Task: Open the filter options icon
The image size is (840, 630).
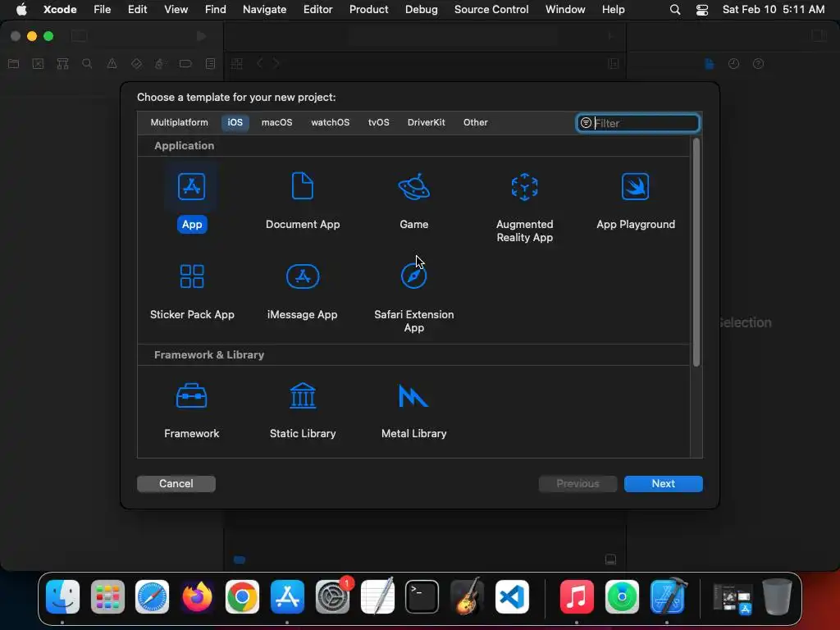Action: point(586,123)
